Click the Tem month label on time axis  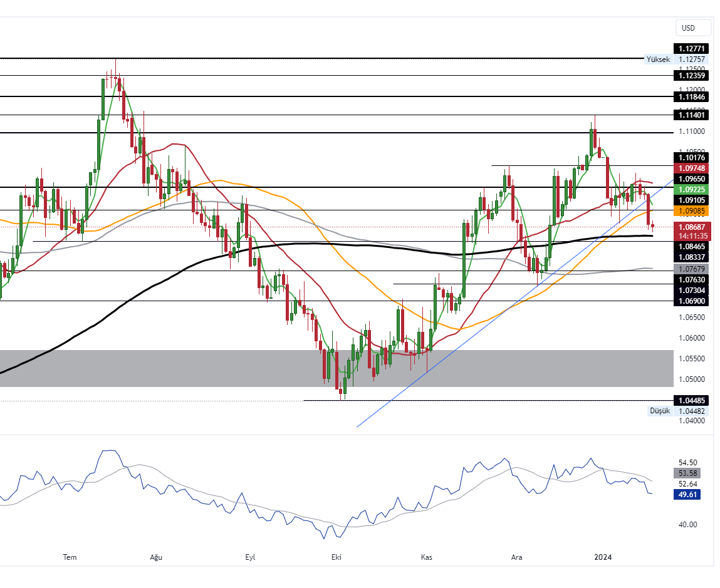point(70,557)
